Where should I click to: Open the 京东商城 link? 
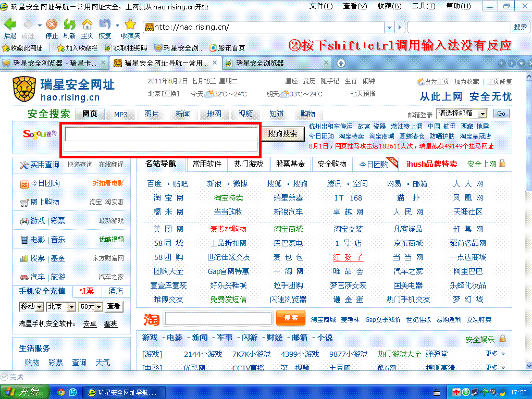coord(408,243)
